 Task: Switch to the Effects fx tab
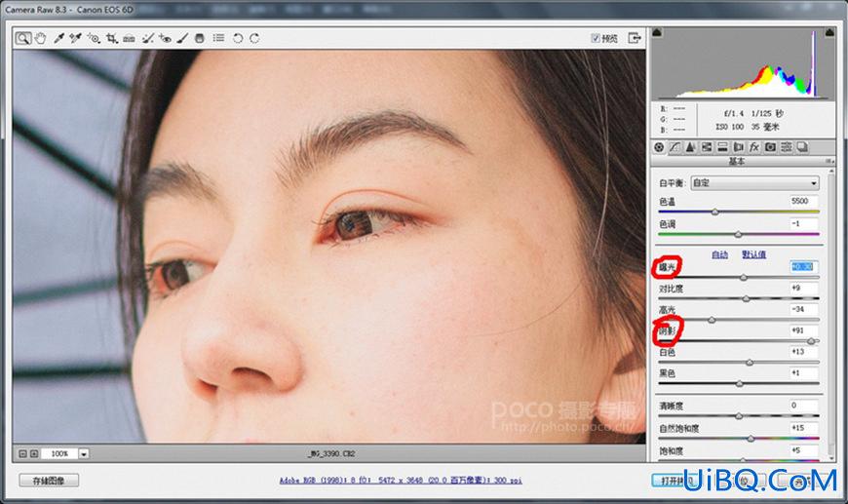[754, 147]
